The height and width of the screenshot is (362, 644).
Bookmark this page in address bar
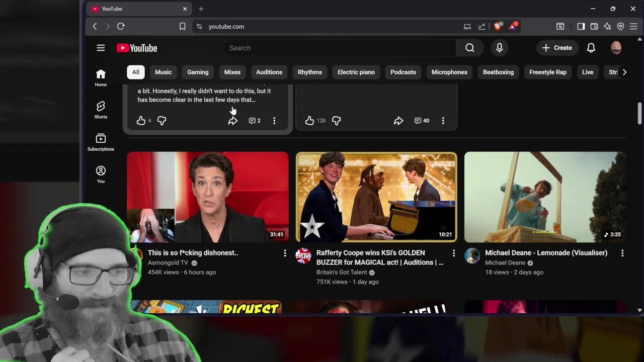tap(183, 27)
